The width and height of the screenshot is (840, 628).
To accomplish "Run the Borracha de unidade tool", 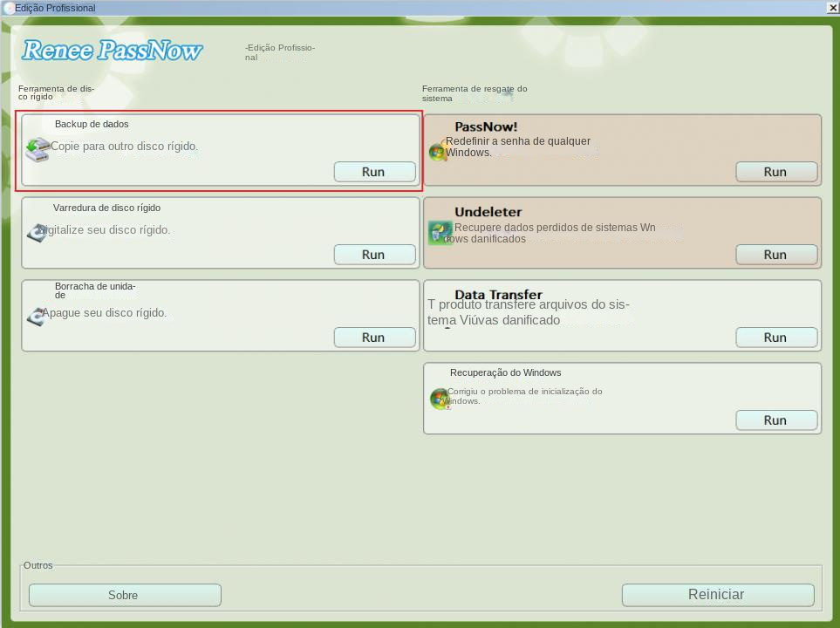I will 373,338.
